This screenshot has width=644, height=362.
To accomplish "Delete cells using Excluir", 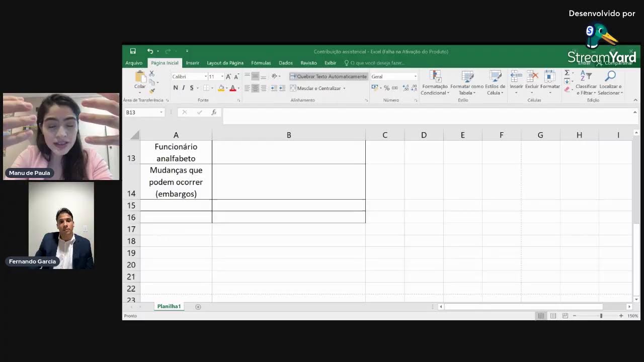I will pyautogui.click(x=532, y=83).
